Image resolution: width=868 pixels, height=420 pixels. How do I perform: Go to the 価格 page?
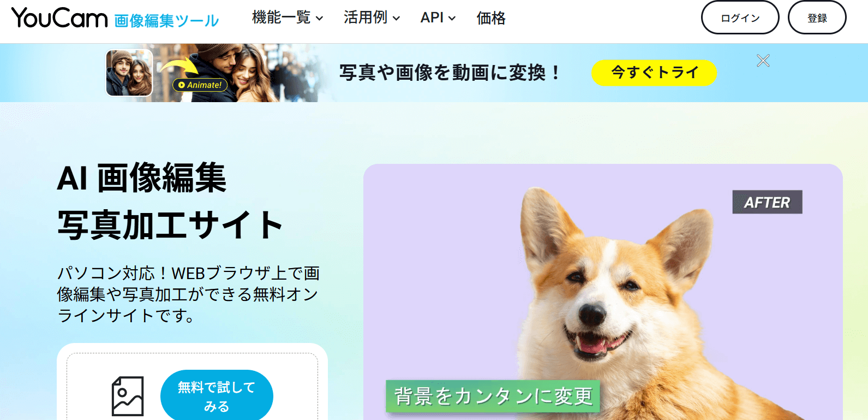(x=491, y=18)
